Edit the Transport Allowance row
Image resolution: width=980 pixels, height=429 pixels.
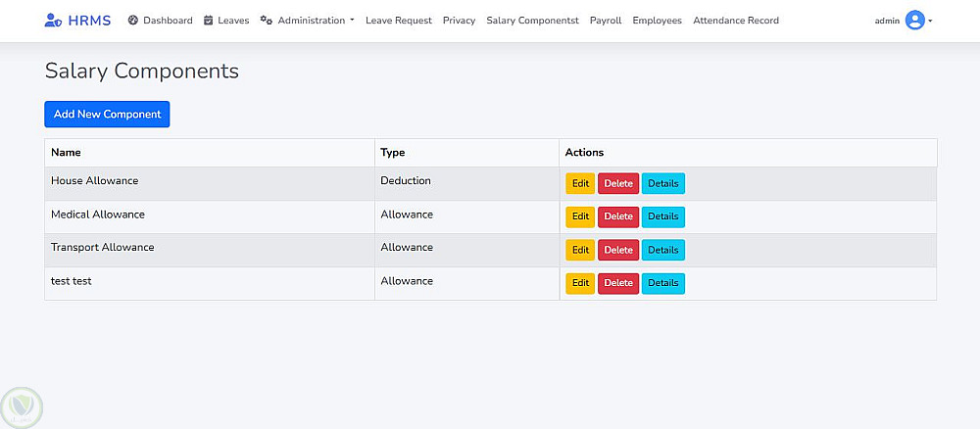[580, 250]
